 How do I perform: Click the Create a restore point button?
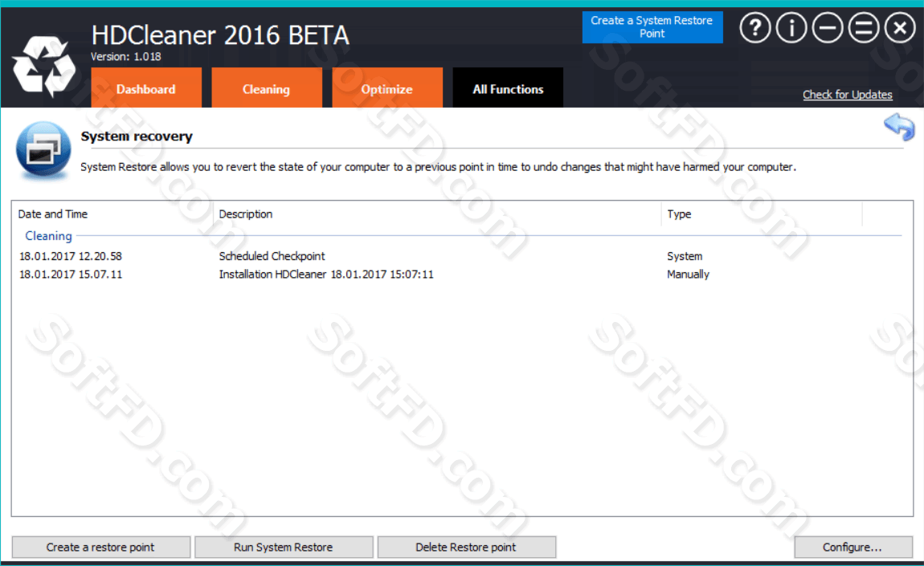100,548
